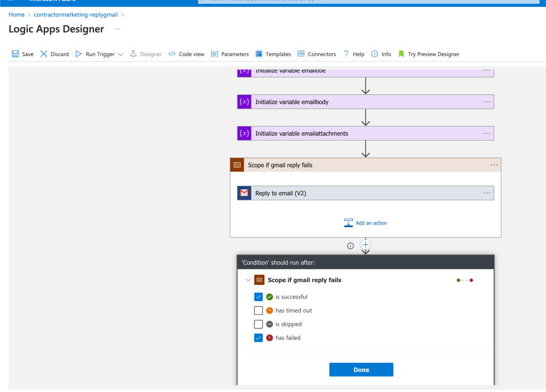
Task: Open ellipsis menu beside Logic Apps Designer title
Action: pyautogui.click(x=118, y=29)
